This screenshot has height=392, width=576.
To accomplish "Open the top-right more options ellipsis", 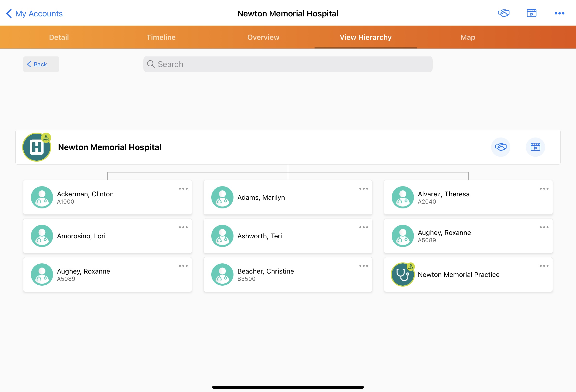I will point(559,14).
